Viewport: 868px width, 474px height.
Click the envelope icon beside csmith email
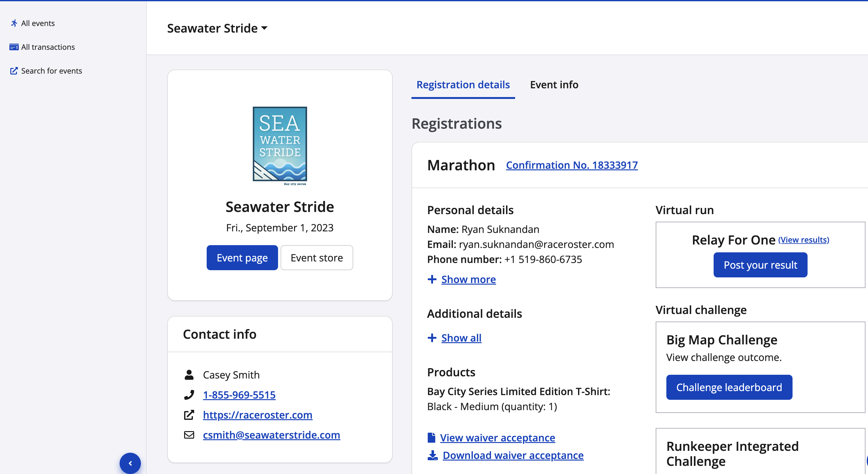click(x=189, y=435)
